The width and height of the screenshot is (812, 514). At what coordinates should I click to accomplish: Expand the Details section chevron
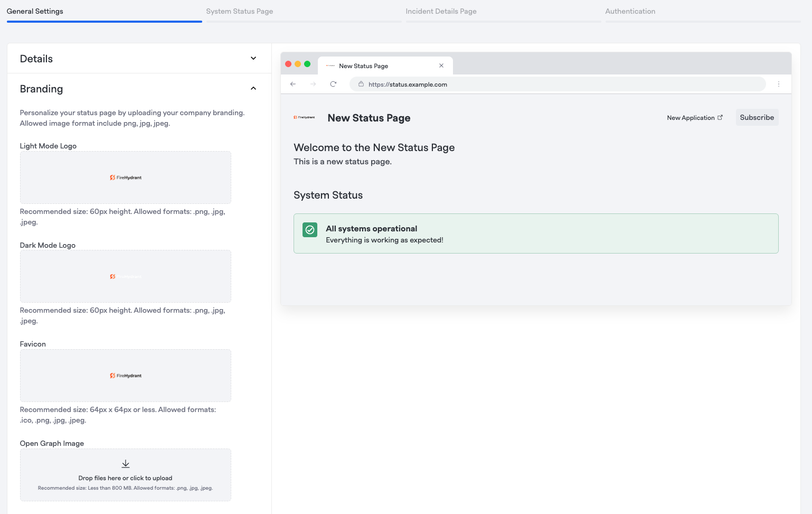point(253,58)
